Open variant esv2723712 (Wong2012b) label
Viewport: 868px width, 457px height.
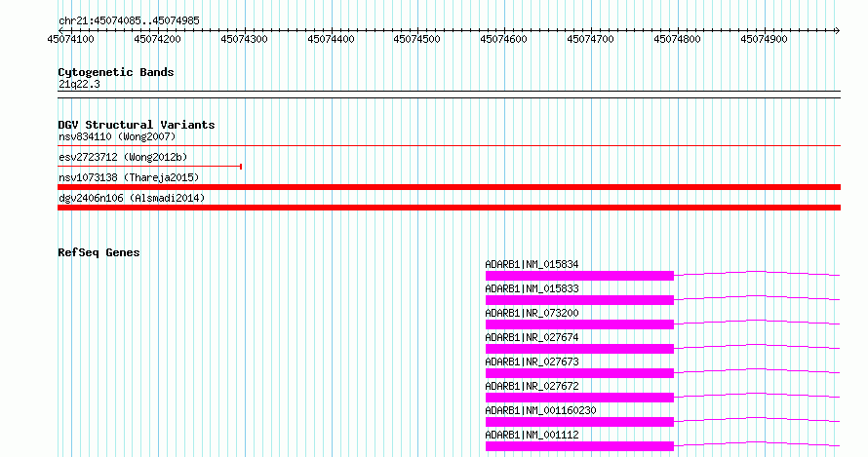pos(123,157)
